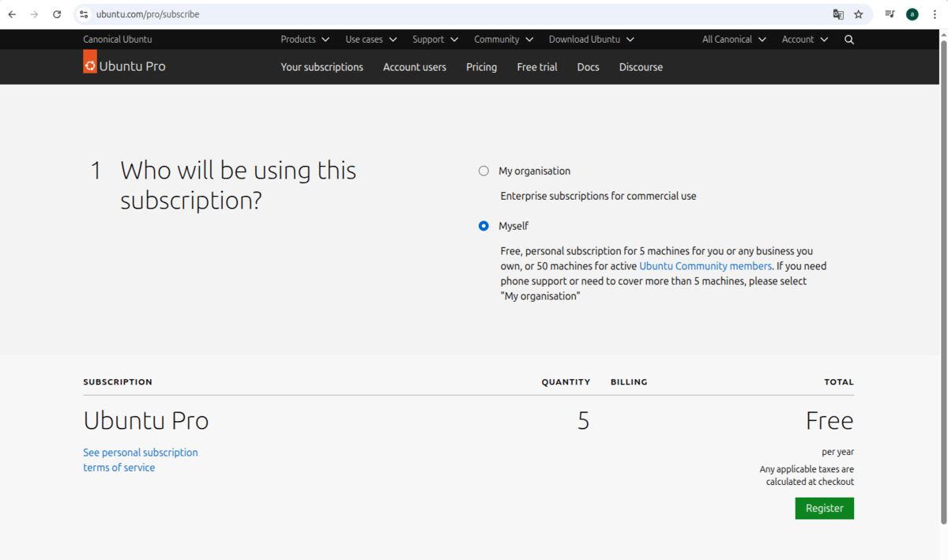The width and height of the screenshot is (948, 560).
Task: Click the quantity value '5'
Action: (x=583, y=420)
